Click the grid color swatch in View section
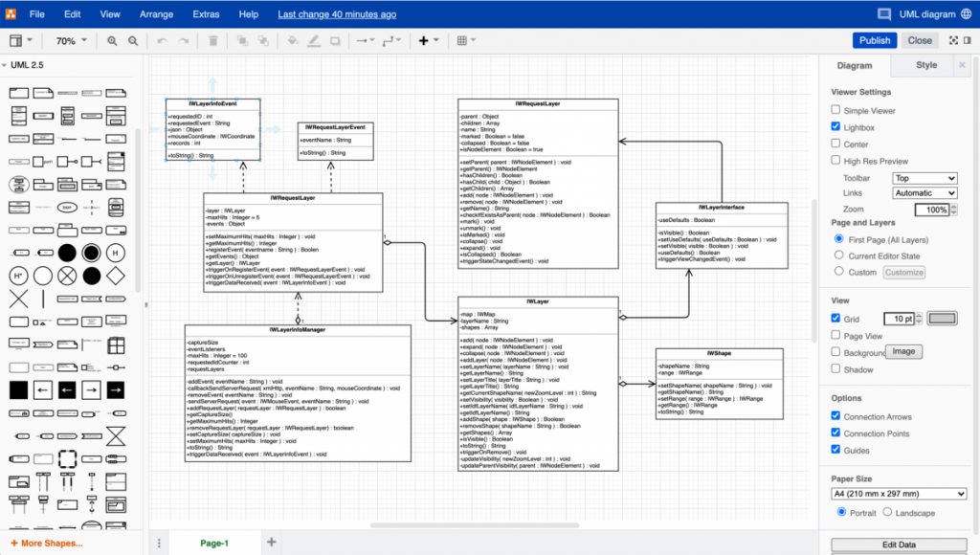980x555 pixels. click(943, 318)
